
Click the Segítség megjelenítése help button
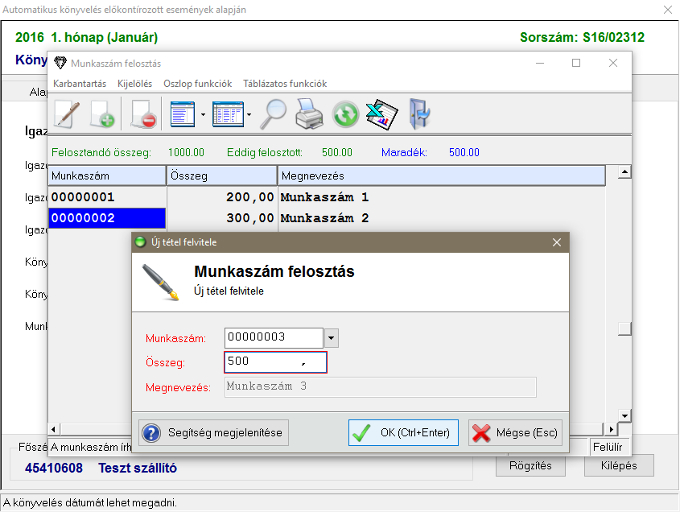click(x=214, y=433)
